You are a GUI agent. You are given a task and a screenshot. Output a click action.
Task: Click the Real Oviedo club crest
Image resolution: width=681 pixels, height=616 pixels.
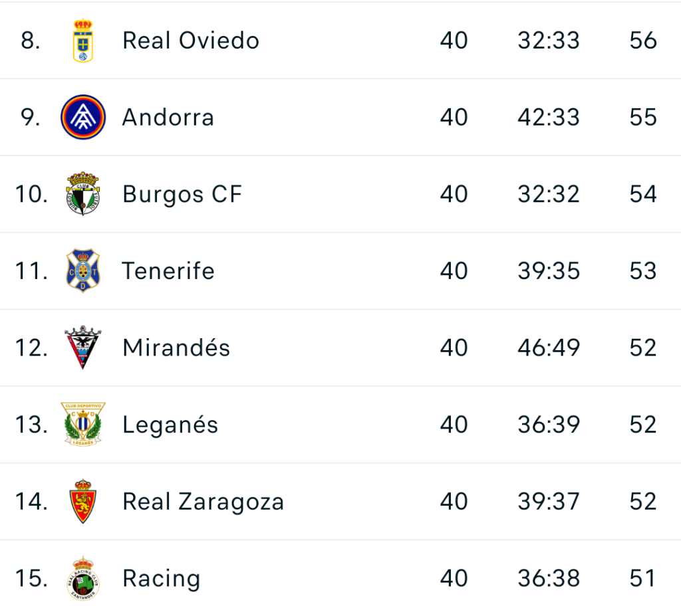coord(83,41)
